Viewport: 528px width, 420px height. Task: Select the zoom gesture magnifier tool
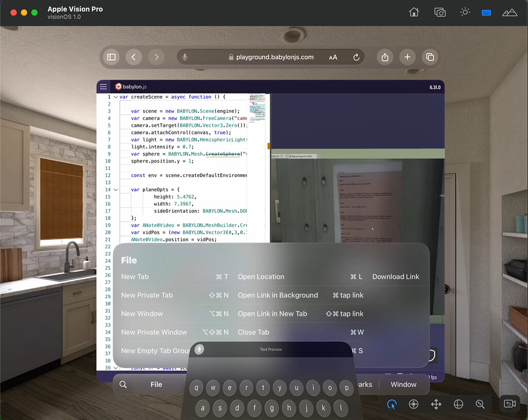coord(481,404)
